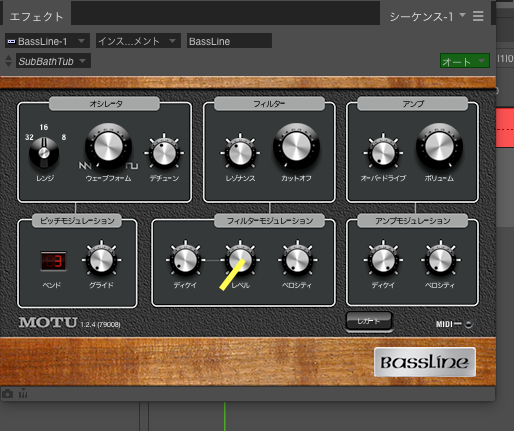This screenshot has height=431, width=514.
Task: Click the MOTU logo text
Action: (48, 323)
